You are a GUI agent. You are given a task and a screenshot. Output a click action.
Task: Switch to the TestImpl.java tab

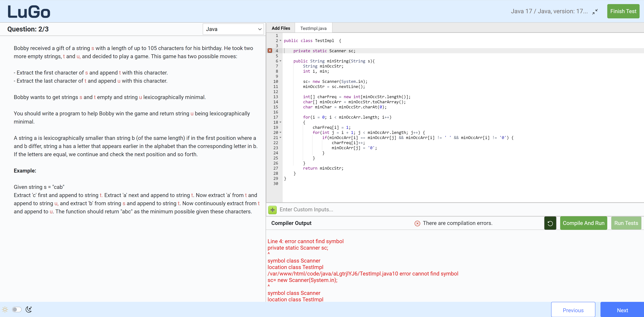313,28
